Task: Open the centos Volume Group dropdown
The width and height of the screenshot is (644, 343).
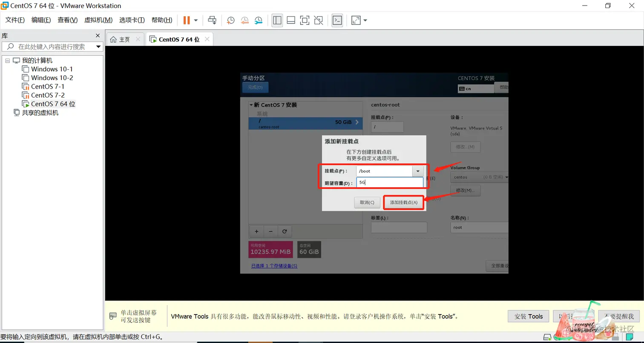Action: click(479, 177)
